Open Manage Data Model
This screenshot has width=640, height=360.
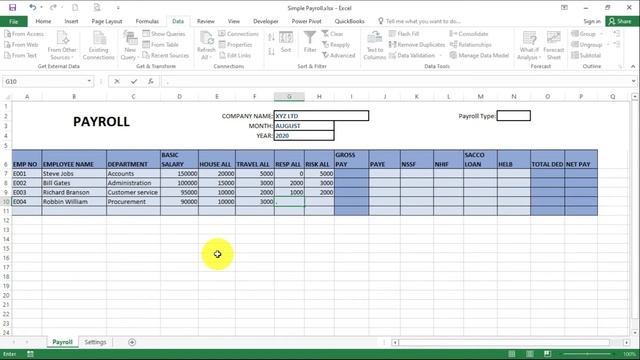pos(479,55)
